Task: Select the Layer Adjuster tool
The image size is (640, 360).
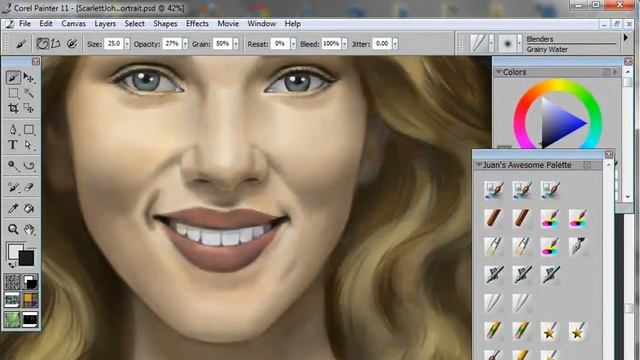Action: (x=29, y=78)
